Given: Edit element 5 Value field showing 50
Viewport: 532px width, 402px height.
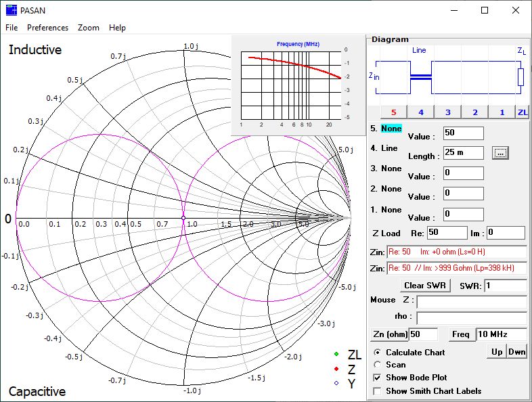Looking at the screenshot, I should 464,133.
